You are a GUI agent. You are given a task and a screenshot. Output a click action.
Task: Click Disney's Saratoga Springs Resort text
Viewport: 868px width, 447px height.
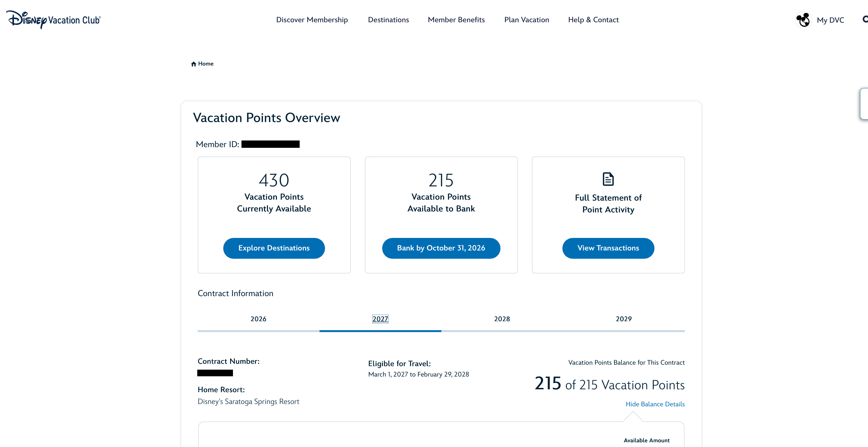point(248,402)
